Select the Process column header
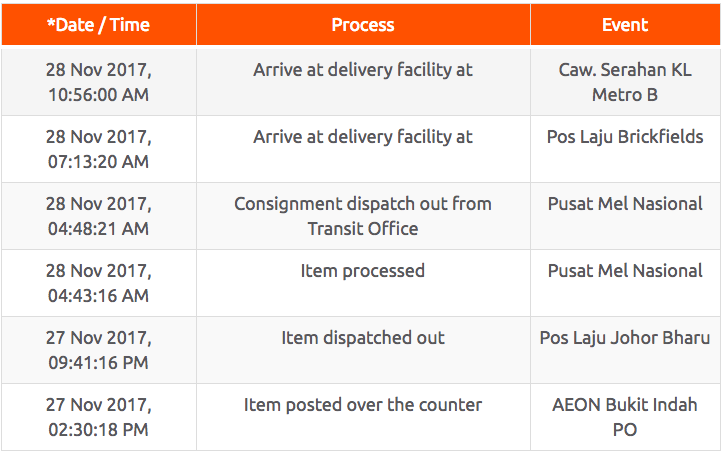This screenshot has width=724, height=454. click(x=363, y=25)
